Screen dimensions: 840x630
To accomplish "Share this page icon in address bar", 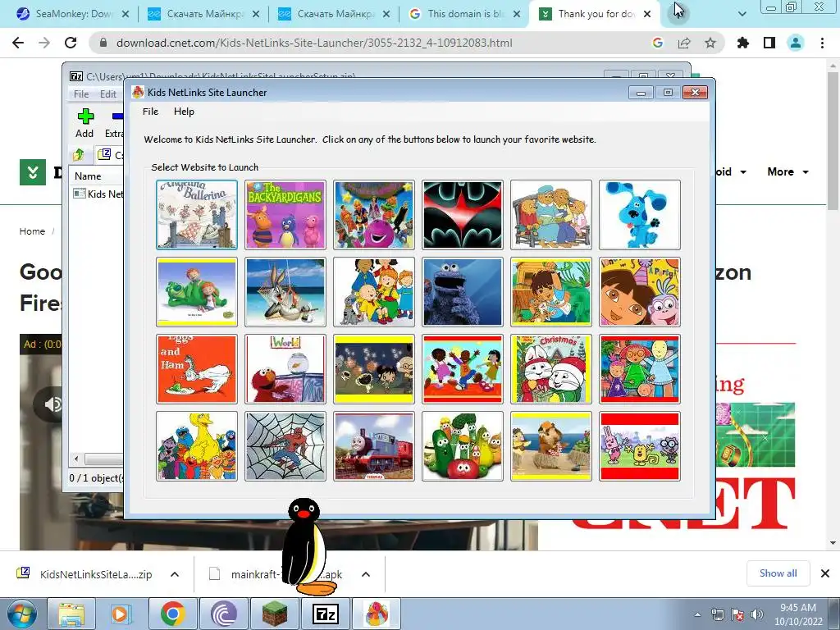I will click(684, 43).
